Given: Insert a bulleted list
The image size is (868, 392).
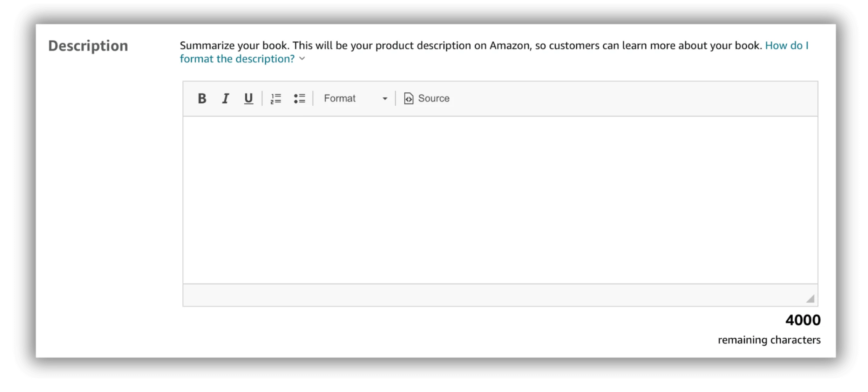Looking at the screenshot, I should (299, 99).
